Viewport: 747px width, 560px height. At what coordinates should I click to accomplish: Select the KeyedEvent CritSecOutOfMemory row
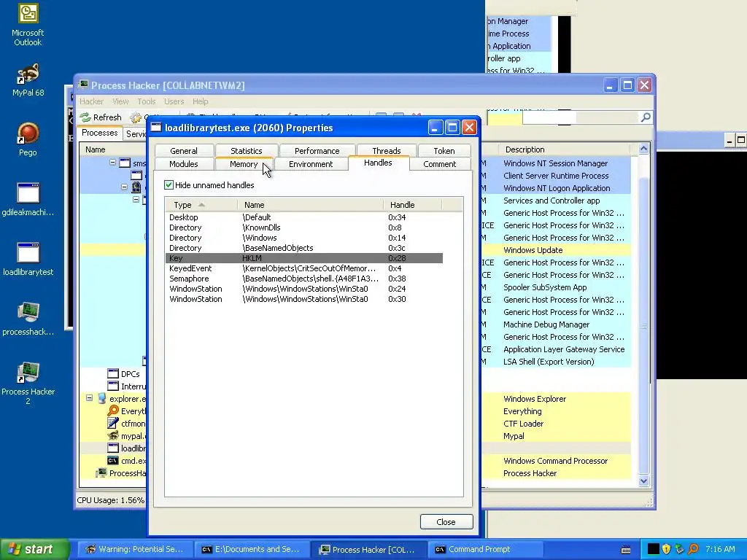point(304,268)
